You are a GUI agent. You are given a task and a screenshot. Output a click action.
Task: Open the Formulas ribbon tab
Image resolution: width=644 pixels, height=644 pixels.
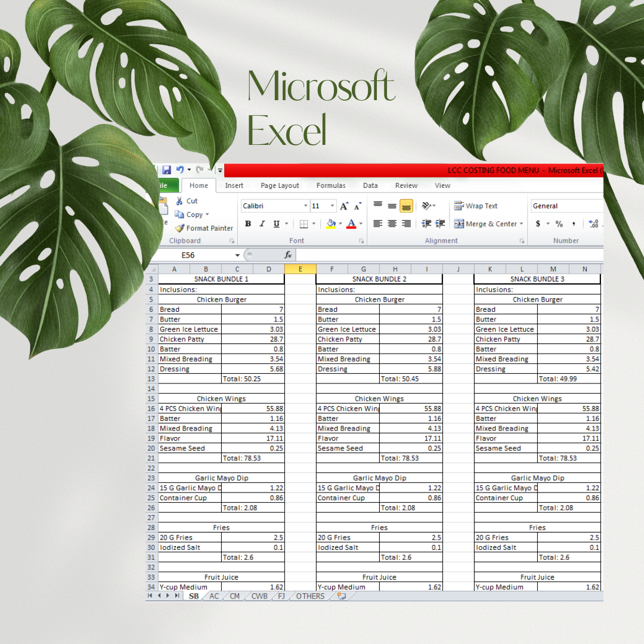click(x=331, y=185)
